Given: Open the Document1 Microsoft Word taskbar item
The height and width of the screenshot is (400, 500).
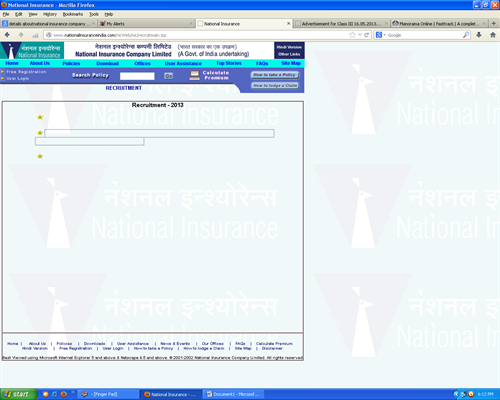Looking at the screenshot, I should coord(234,394).
